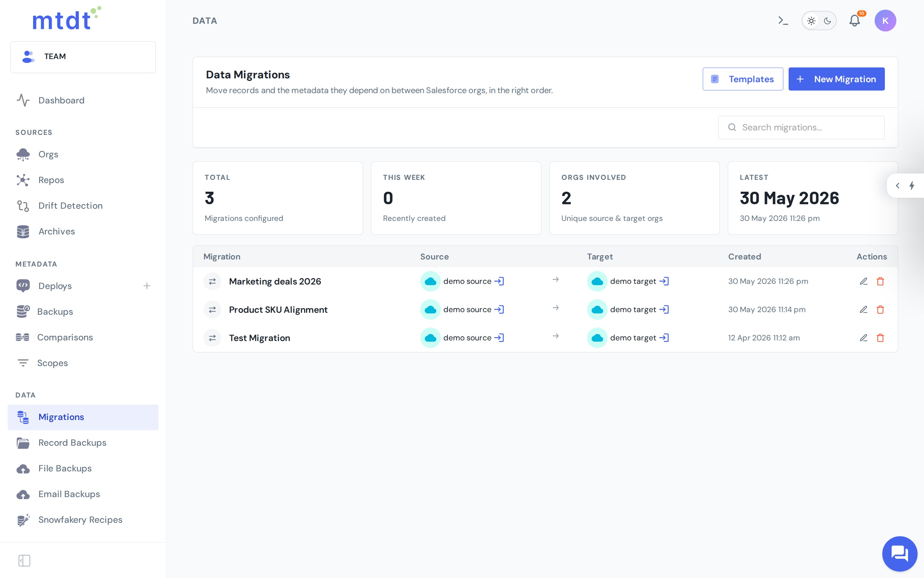This screenshot has height=578, width=924.
Task: Log in to demo target for Test Migration
Action: click(664, 338)
